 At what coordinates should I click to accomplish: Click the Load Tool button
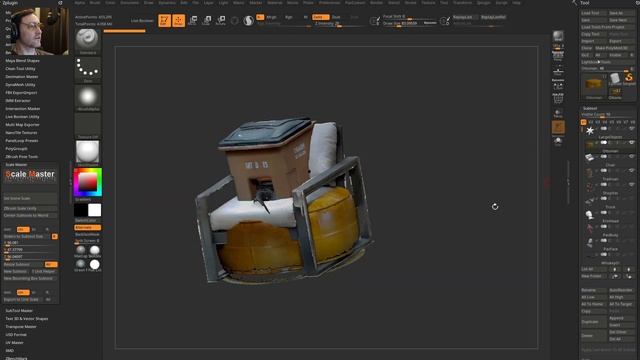point(593,13)
